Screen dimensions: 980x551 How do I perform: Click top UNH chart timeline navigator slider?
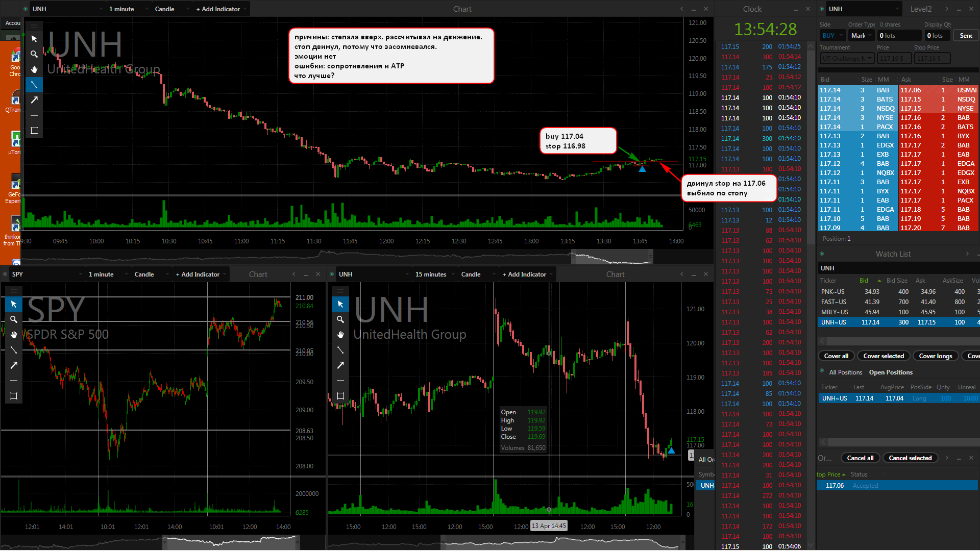(612, 257)
